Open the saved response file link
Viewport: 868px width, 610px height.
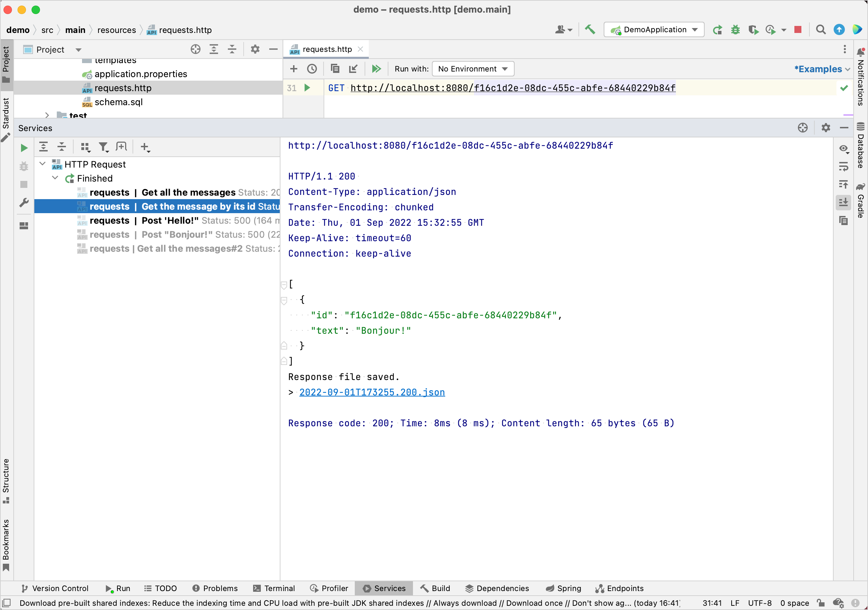tap(372, 392)
